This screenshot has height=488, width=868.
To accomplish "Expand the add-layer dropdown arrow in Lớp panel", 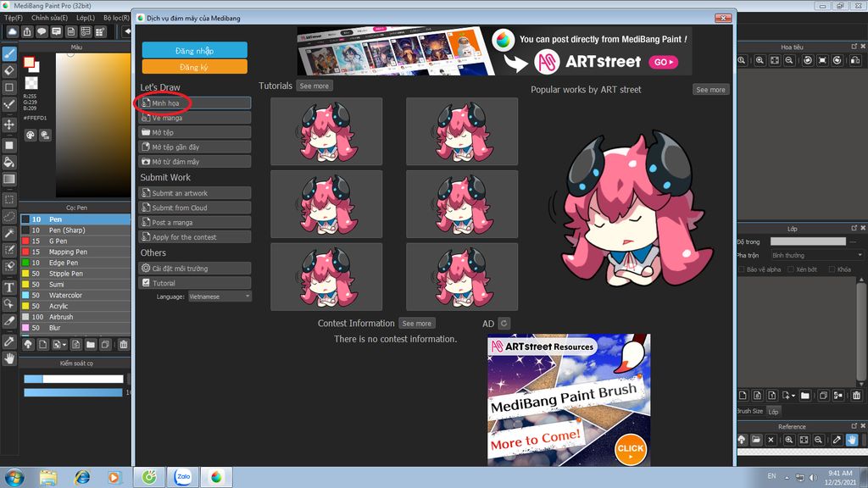I will click(793, 396).
